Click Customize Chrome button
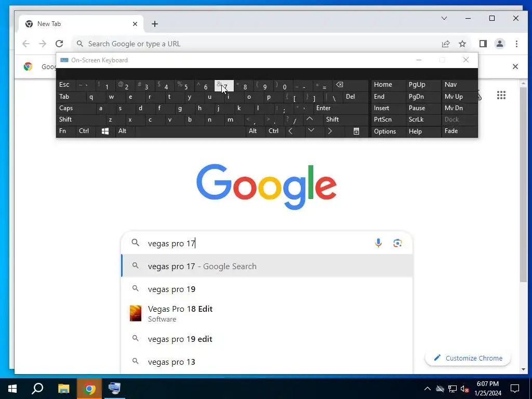This screenshot has height=399, width=532. tap(468, 358)
